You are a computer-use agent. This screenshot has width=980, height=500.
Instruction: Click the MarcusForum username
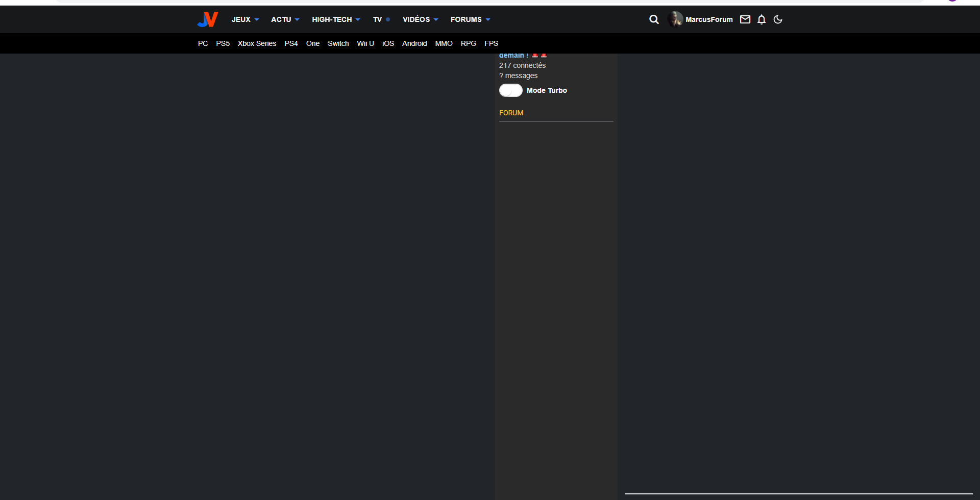click(709, 19)
